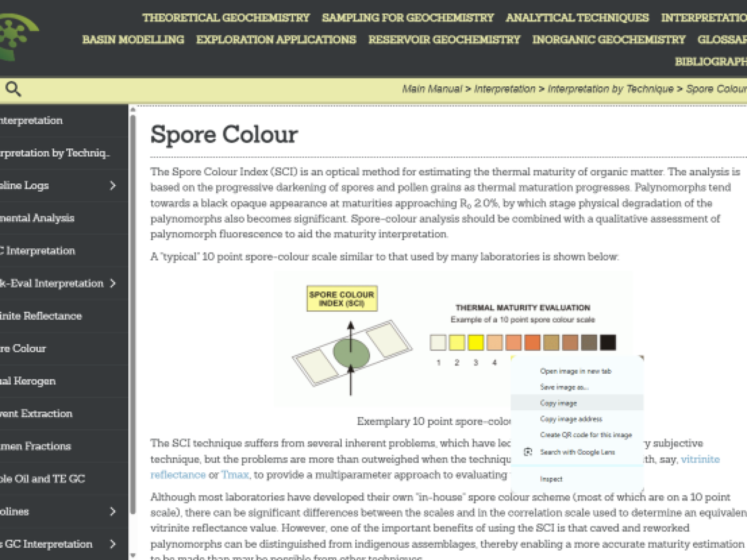747x560 pixels.
Task: Open the vitrinite reflectance link
Action: (700, 459)
